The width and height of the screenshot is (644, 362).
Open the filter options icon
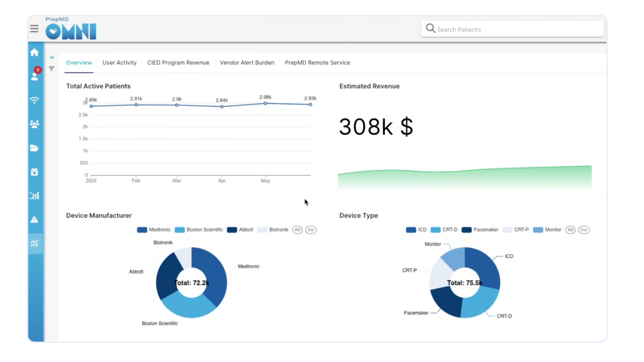tap(51, 69)
